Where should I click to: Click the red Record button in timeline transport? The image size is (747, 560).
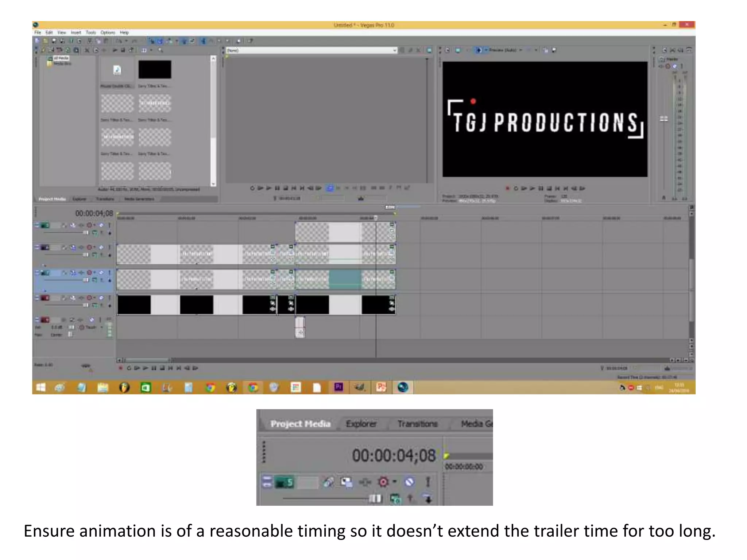120,368
